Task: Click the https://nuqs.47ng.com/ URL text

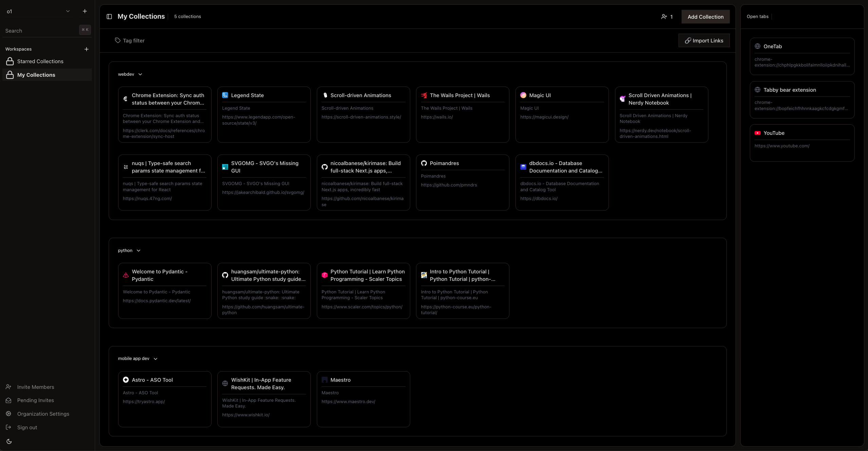Action: (x=147, y=199)
